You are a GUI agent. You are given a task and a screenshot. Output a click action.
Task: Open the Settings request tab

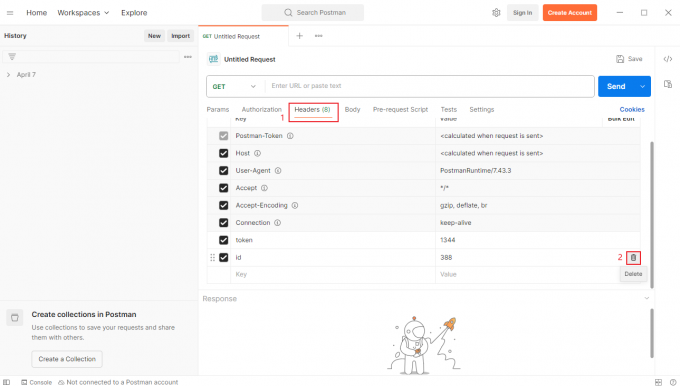482,109
